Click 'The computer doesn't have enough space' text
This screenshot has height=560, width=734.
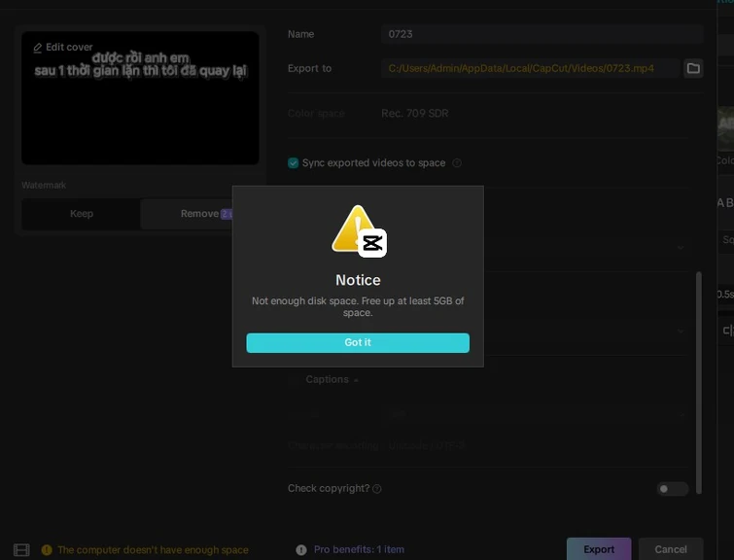[153, 549]
